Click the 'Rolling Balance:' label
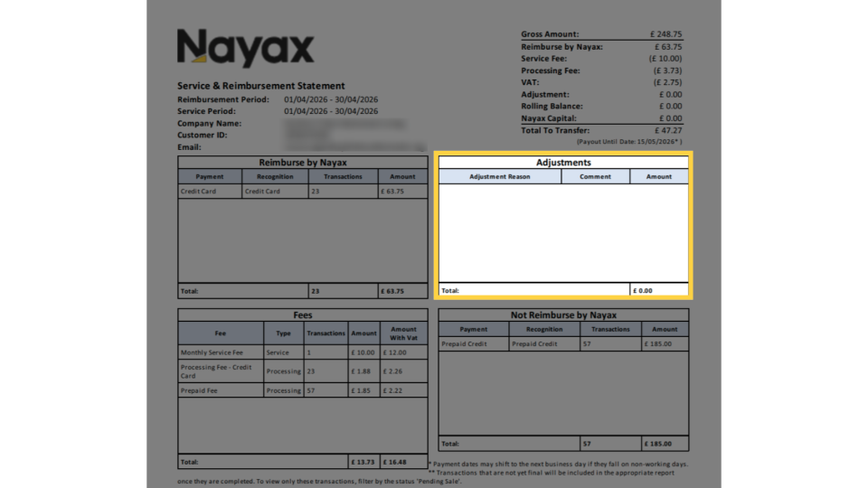The width and height of the screenshot is (868, 488). (x=552, y=107)
